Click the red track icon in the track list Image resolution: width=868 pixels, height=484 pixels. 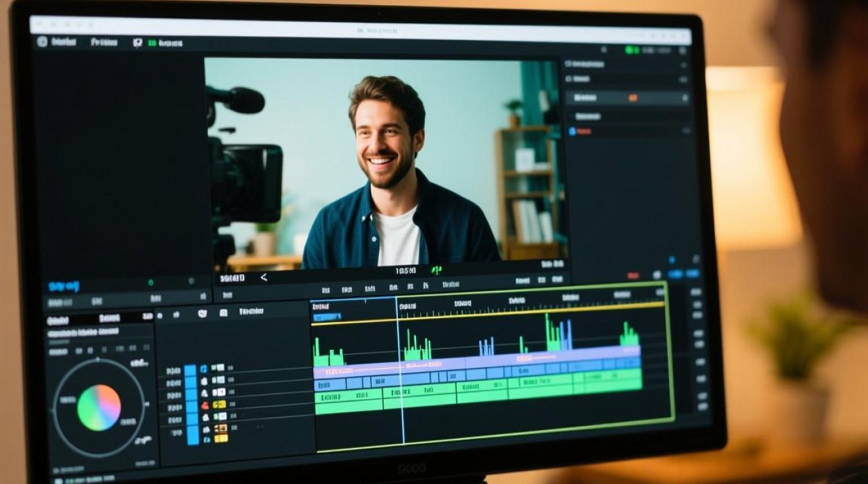(x=205, y=405)
